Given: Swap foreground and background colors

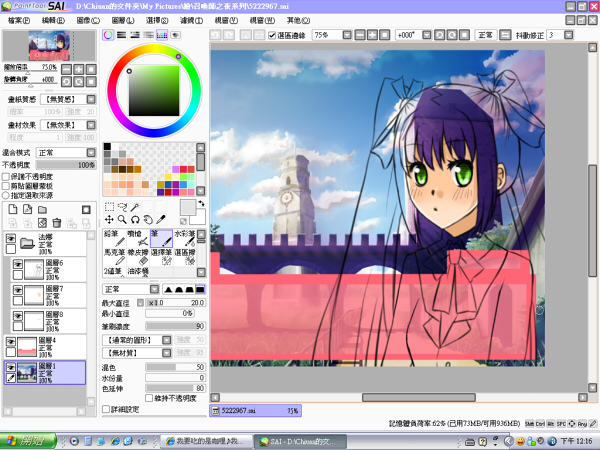Looking at the screenshot, I should pos(201,204).
